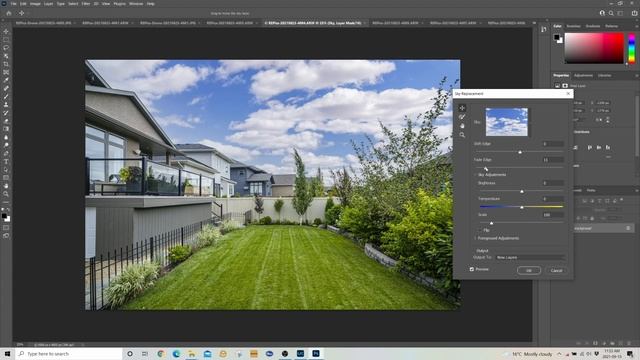Select the Crop tool
640x360 pixels.
click(6, 64)
